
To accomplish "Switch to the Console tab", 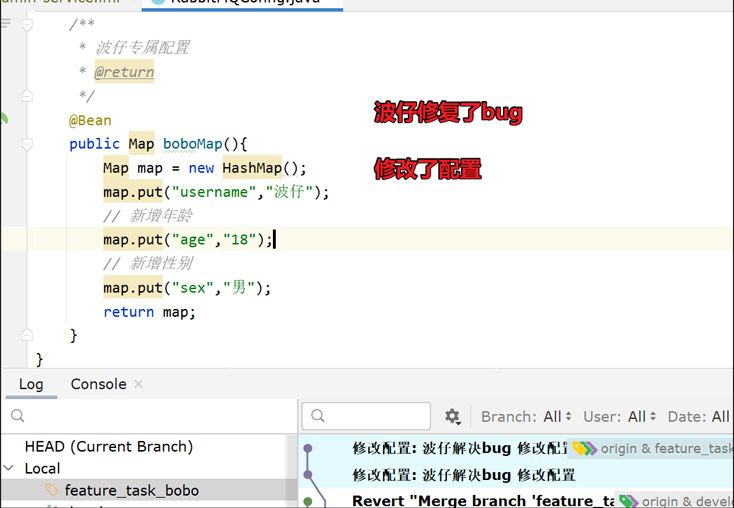I will tap(98, 384).
